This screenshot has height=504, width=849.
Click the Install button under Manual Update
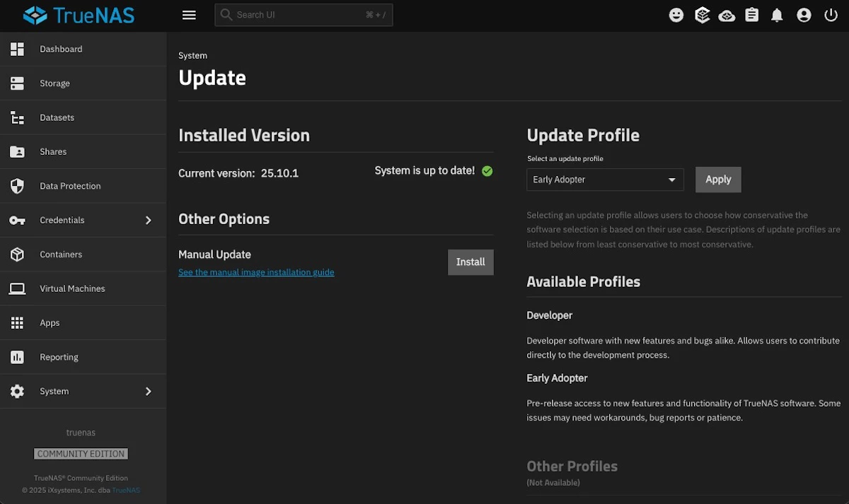(470, 262)
